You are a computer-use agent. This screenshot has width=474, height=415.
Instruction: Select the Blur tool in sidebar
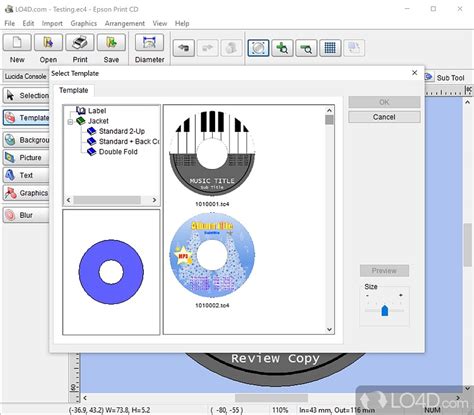click(26, 215)
